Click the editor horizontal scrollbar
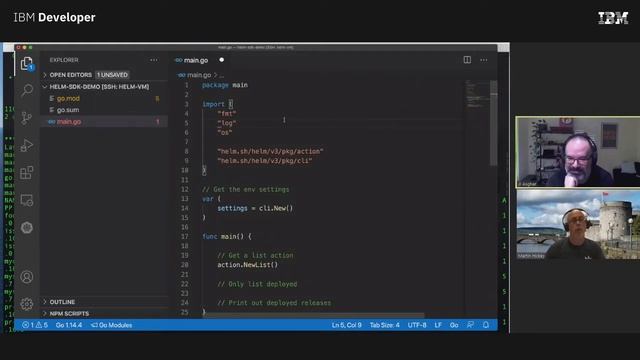This screenshot has height=360, width=640. coord(314,315)
